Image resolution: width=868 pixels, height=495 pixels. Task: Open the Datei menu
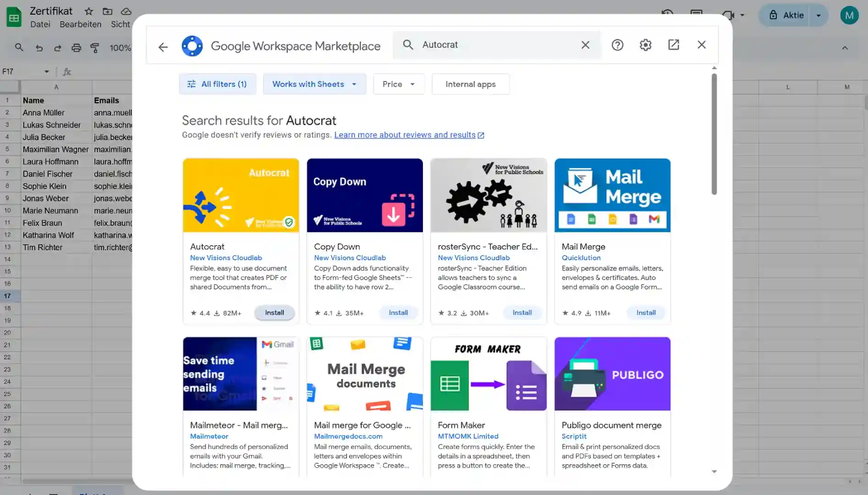point(40,24)
